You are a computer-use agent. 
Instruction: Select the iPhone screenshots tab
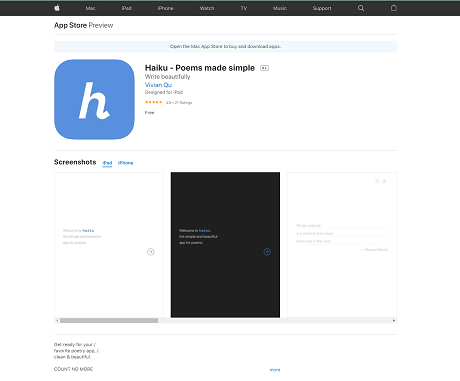[x=125, y=163]
